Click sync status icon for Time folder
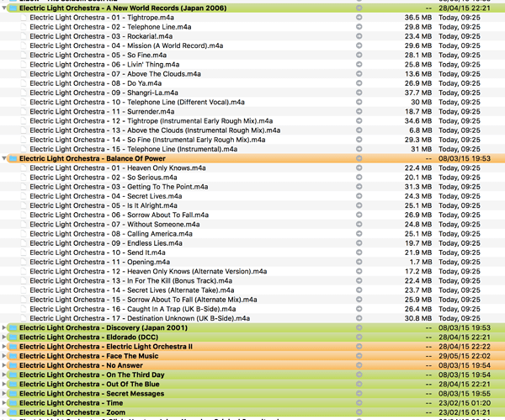Viewport: 505px width, 420px height. pos(359,403)
